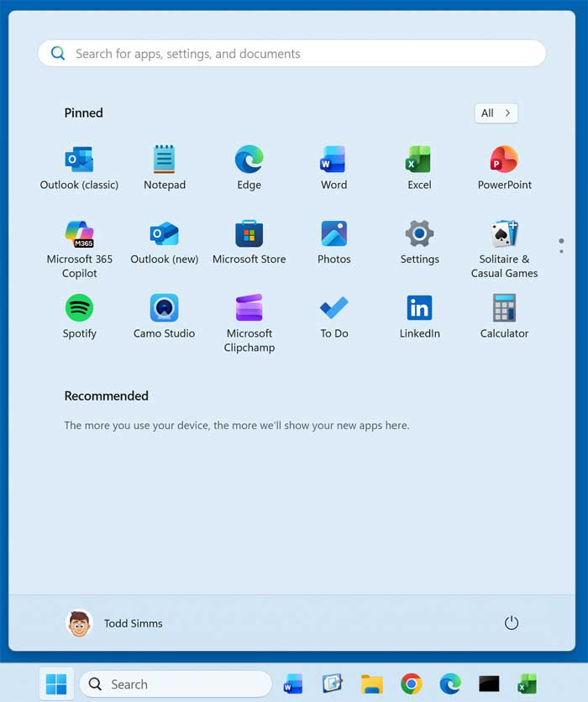The width and height of the screenshot is (588, 702).
Task: Open the taskbar app next to Word
Action: point(332,684)
